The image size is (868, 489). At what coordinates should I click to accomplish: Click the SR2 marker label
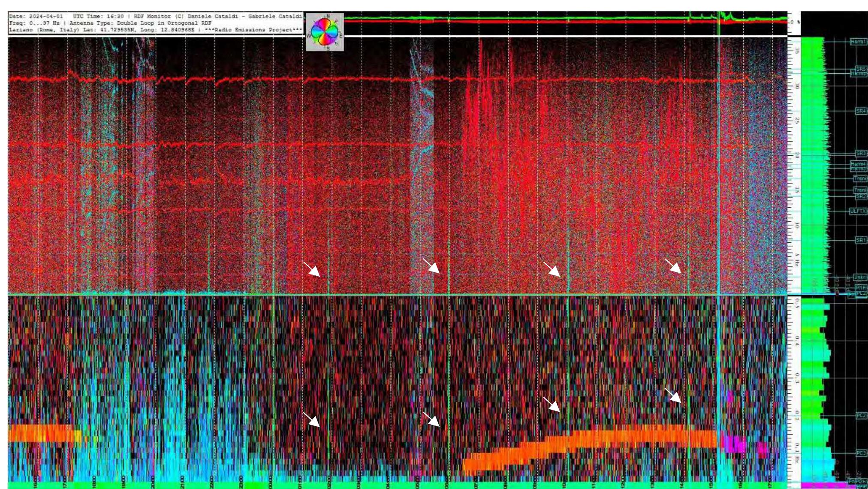point(861,196)
